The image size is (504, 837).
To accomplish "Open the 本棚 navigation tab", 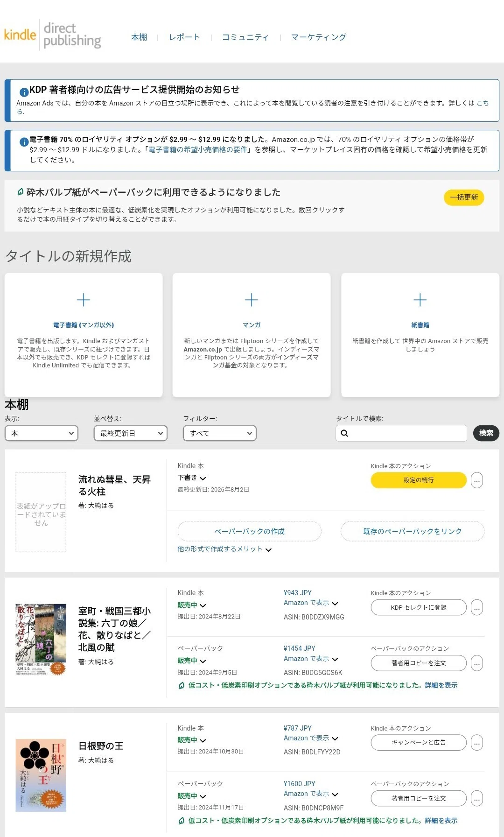I will point(139,37).
